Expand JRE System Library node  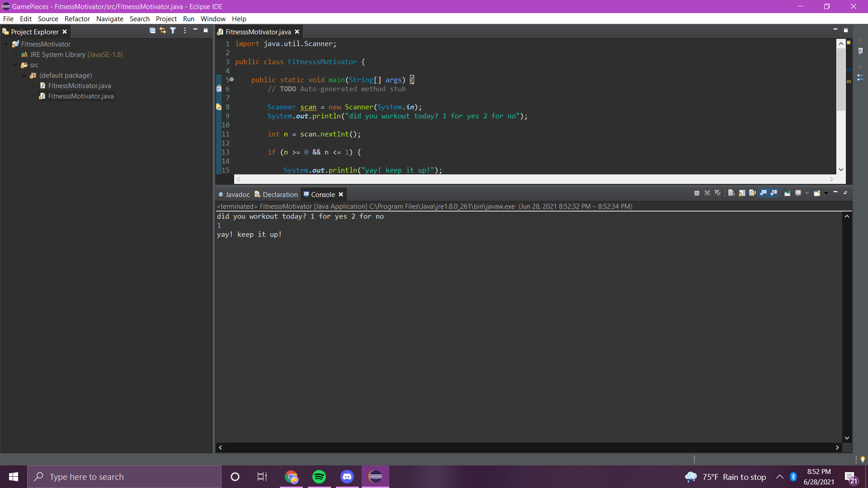pyautogui.click(x=15, y=55)
